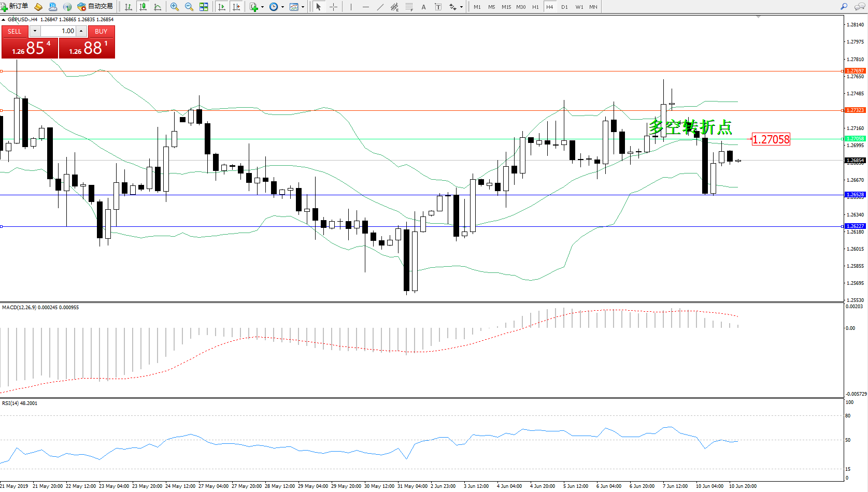The width and height of the screenshot is (868, 492).
Task: Switch to the D1 timeframe
Action: [564, 7]
